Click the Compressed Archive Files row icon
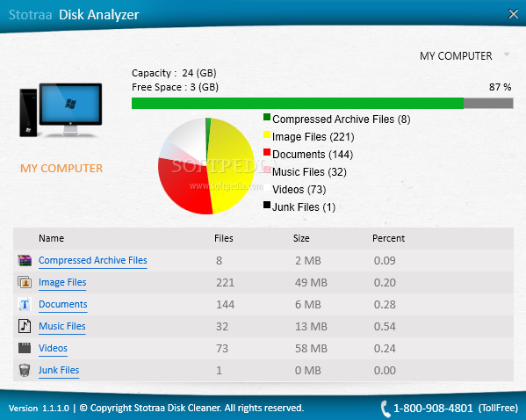 point(25,261)
